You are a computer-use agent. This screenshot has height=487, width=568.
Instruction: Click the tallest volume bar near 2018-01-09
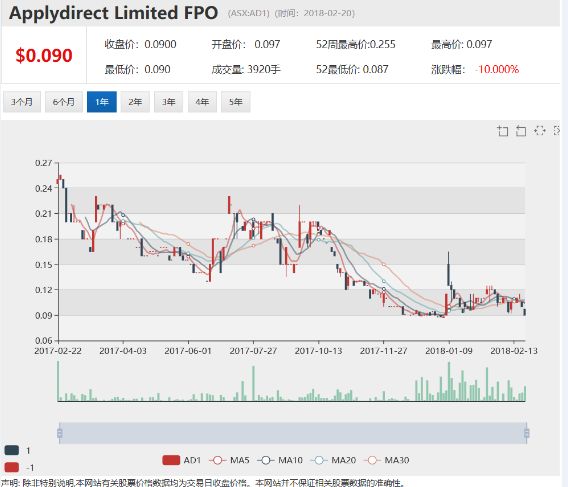(x=449, y=381)
